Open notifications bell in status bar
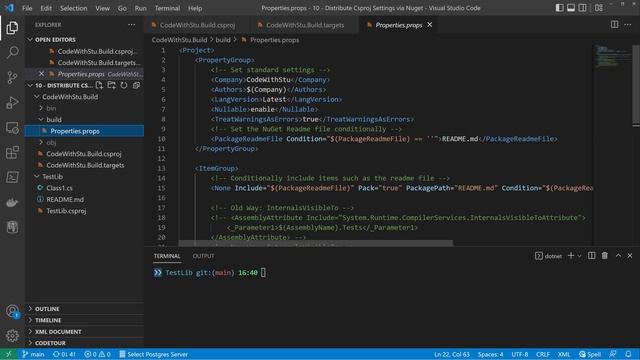640x360 pixels. [628, 354]
